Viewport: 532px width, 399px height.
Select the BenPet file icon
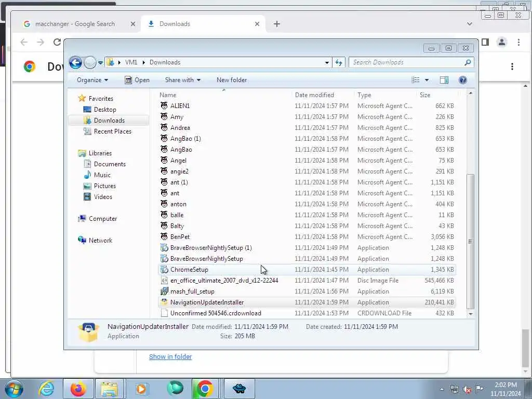164,237
